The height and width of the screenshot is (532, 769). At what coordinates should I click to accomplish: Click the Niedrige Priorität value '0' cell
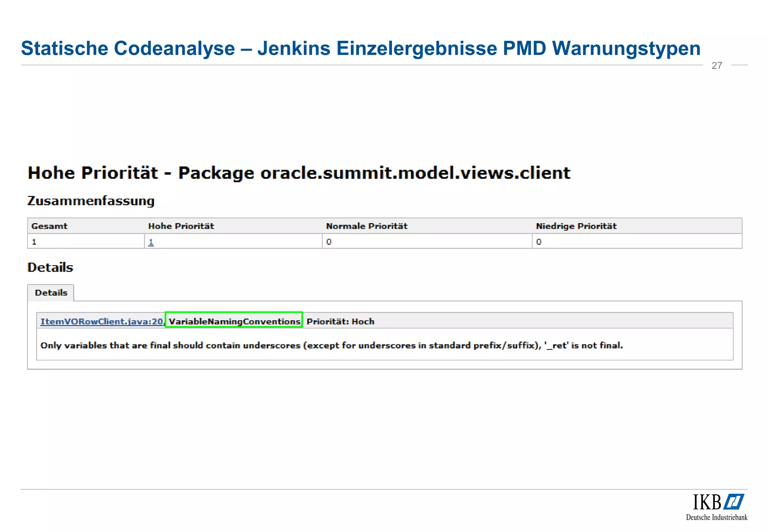[x=637, y=242]
